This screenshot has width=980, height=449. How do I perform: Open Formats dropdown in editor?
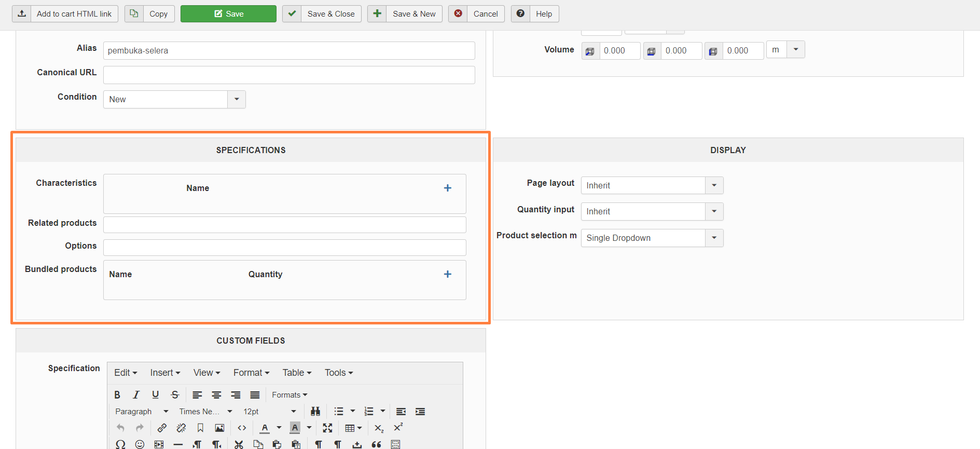[289, 395]
